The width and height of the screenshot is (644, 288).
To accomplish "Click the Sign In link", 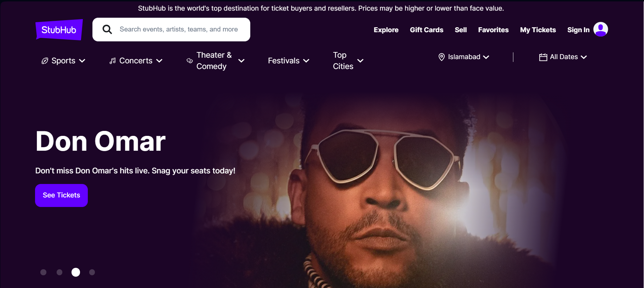I will click(578, 30).
